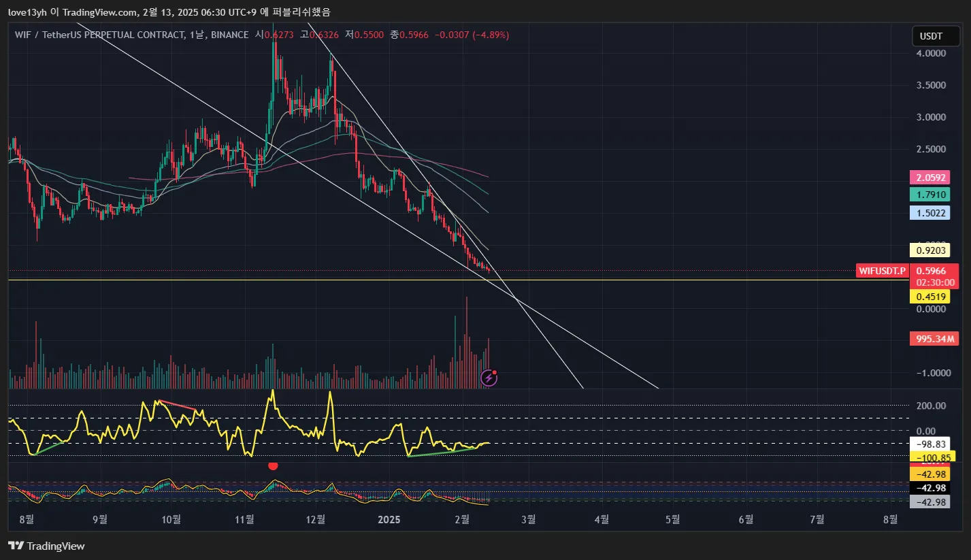
Task: Click the 2.5000 price axis label
Action: click(929, 149)
